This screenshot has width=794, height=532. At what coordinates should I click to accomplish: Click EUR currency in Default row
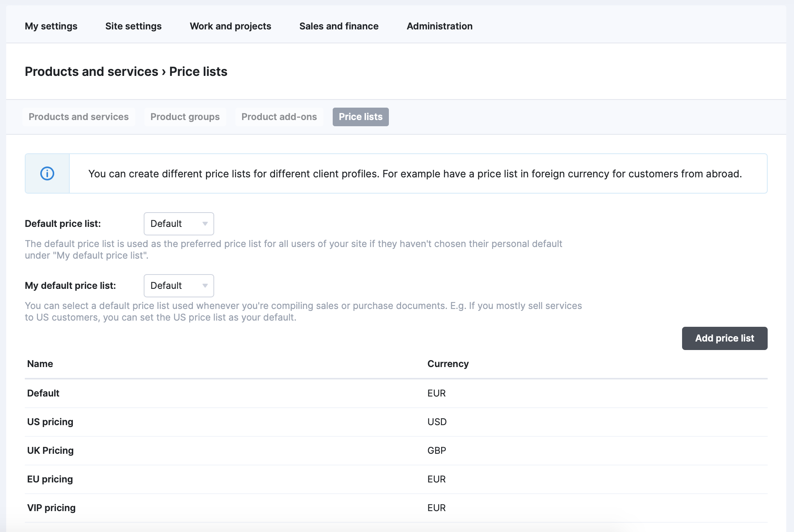[437, 393]
